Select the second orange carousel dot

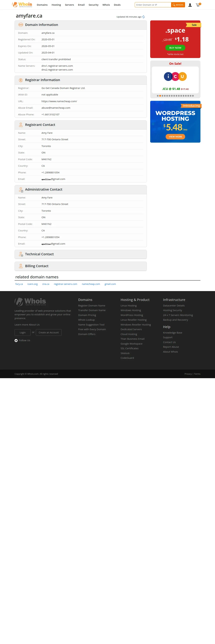[160, 96]
